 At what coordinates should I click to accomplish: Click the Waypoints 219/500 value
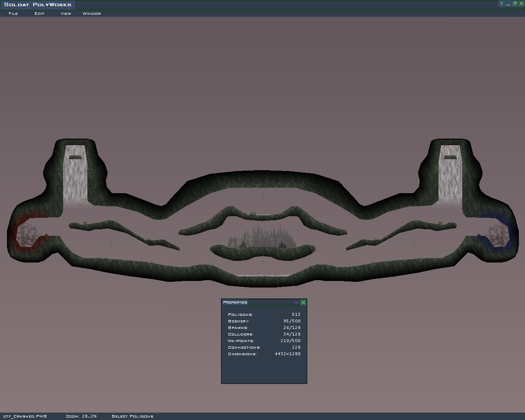pyautogui.click(x=290, y=341)
